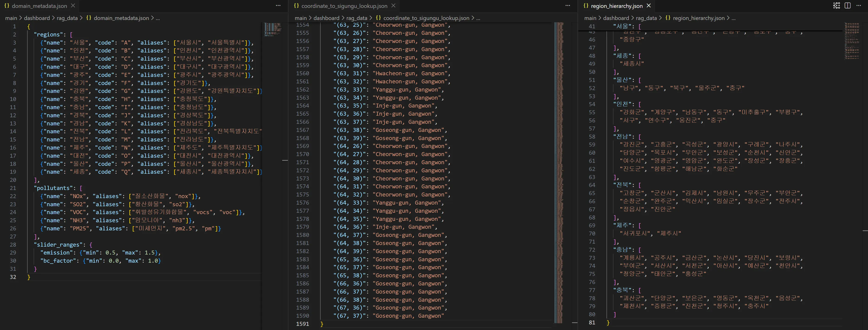
Task: Close the coordinate_to_sigungu_lookup.json tab
Action: (x=393, y=6)
